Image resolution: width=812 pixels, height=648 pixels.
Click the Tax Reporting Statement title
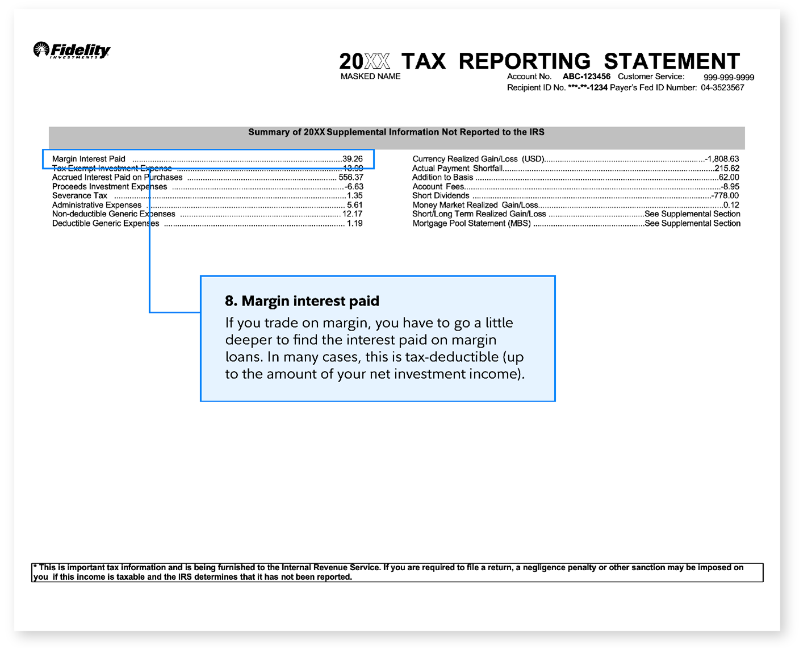click(x=539, y=61)
